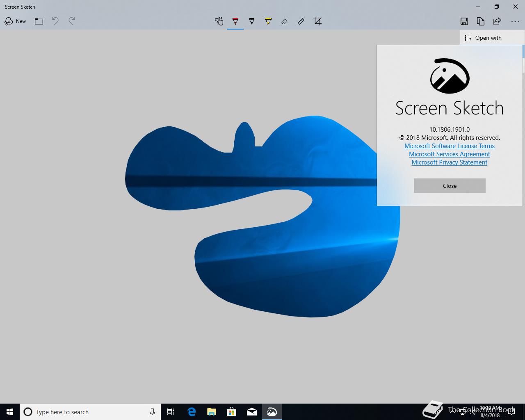Viewport: 525px width, 420px height.
Task: Open the Windows Start menu
Action: 10,412
